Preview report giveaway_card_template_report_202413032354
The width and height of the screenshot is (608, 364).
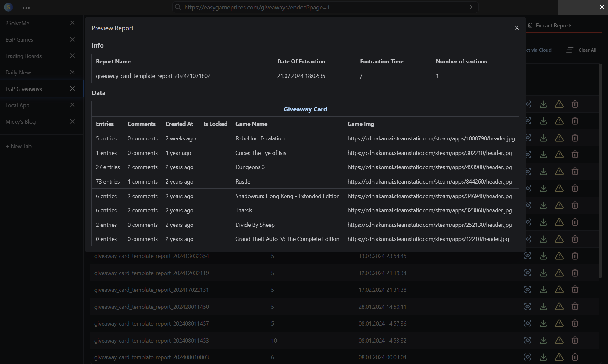pyautogui.click(x=528, y=256)
